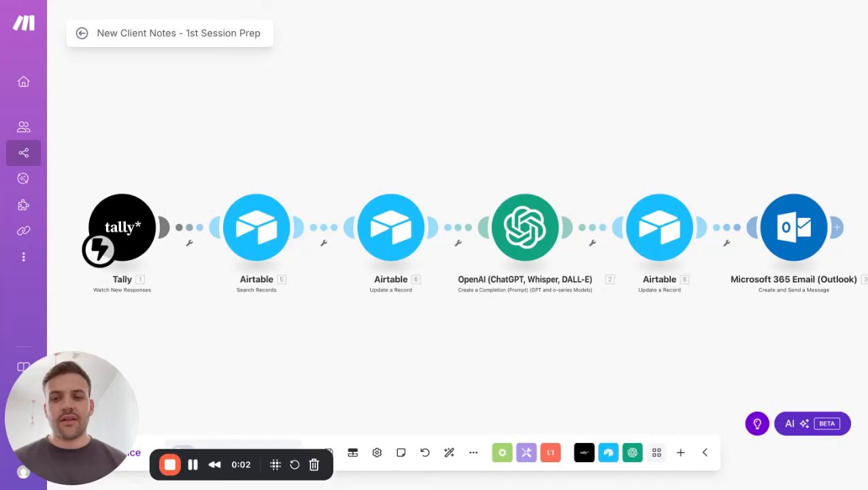Click the Make logo in the sidebar
The image size is (868, 490).
point(23,22)
